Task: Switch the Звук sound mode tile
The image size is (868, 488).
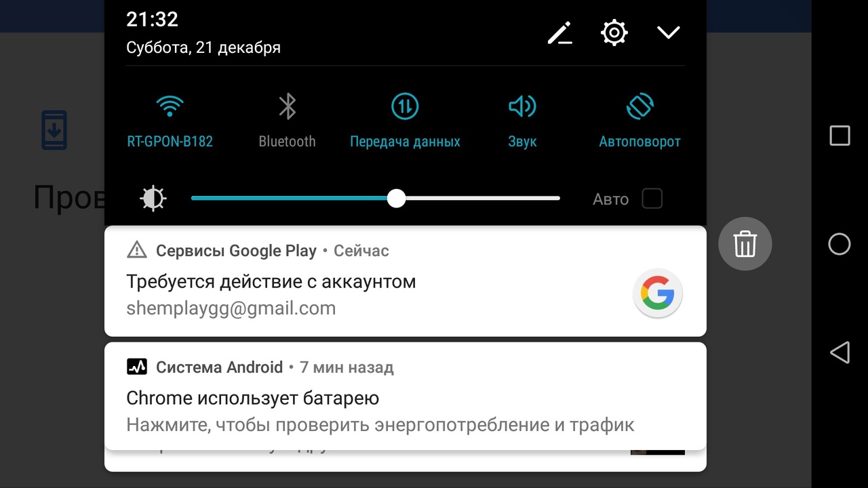Action: (522, 121)
